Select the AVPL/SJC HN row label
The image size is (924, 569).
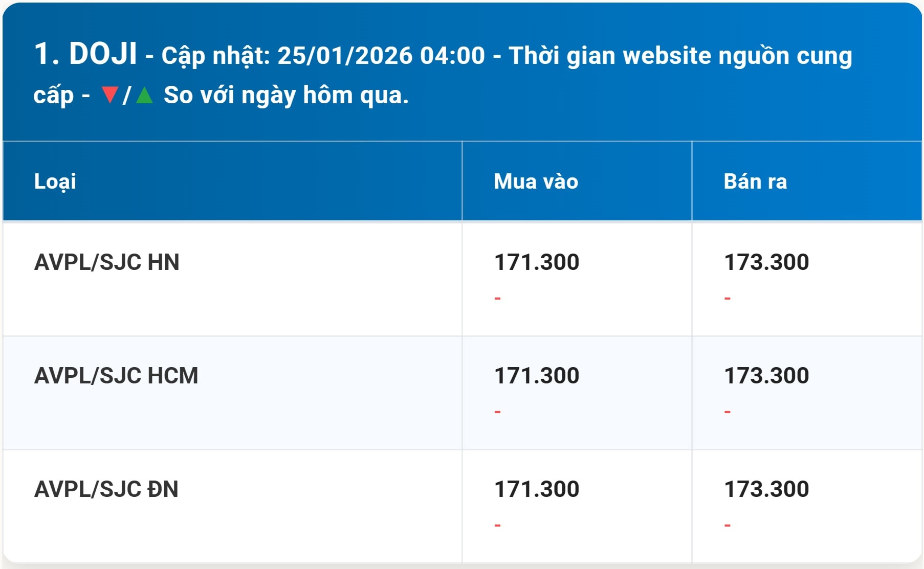pos(106,262)
